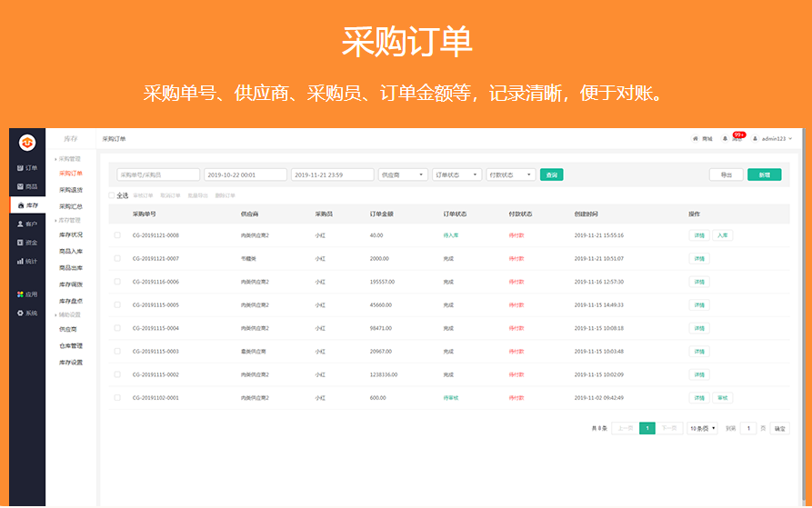Click the green 查询 search button
This screenshot has height=508, width=812.
point(551,174)
